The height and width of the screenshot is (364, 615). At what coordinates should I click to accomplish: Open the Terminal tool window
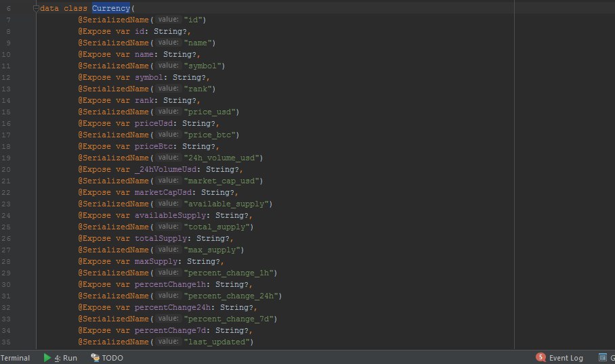coord(15,358)
